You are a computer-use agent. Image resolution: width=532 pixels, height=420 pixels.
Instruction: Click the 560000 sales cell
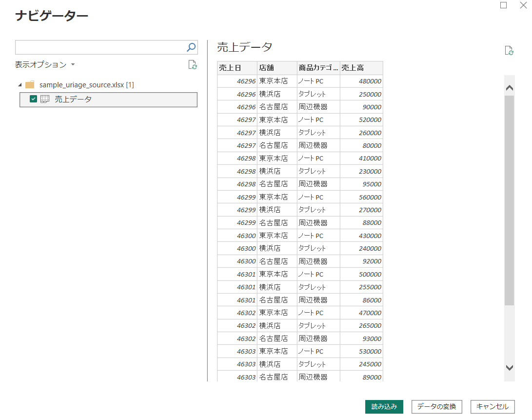[361, 197]
